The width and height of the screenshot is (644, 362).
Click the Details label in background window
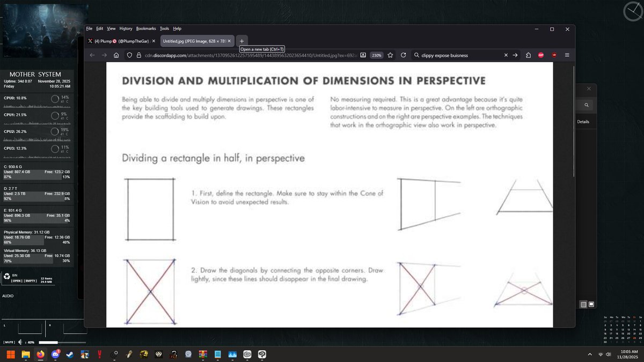tap(583, 122)
